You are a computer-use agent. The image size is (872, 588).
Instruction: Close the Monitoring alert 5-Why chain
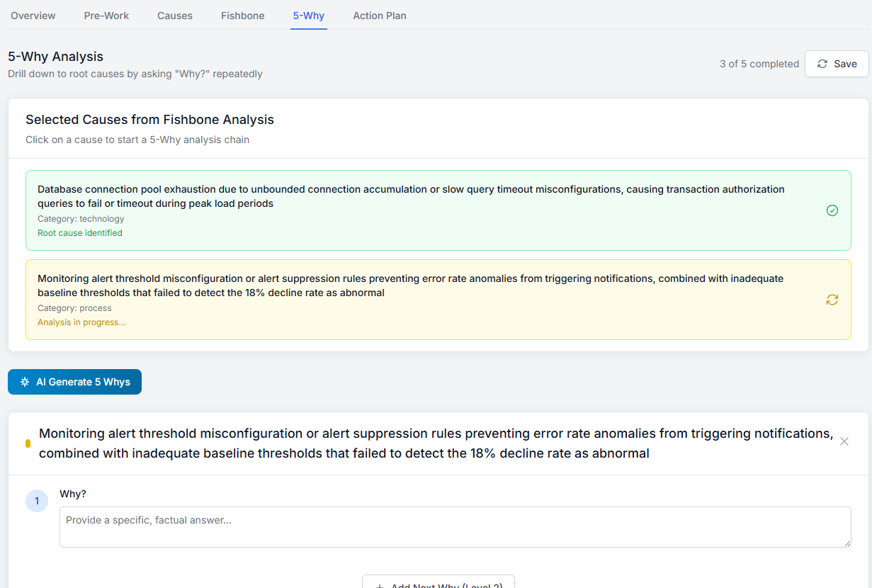pos(844,441)
